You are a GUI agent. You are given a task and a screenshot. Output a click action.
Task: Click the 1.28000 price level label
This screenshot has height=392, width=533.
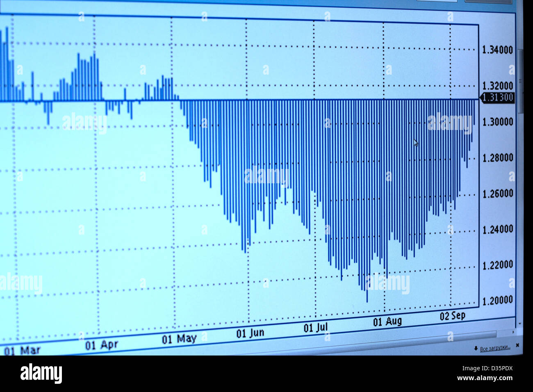[x=497, y=157]
